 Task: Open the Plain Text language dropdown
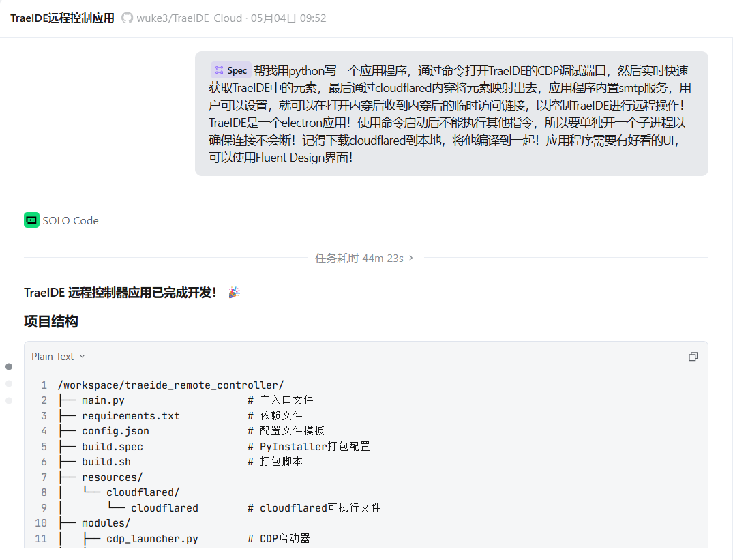pyautogui.click(x=58, y=357)
